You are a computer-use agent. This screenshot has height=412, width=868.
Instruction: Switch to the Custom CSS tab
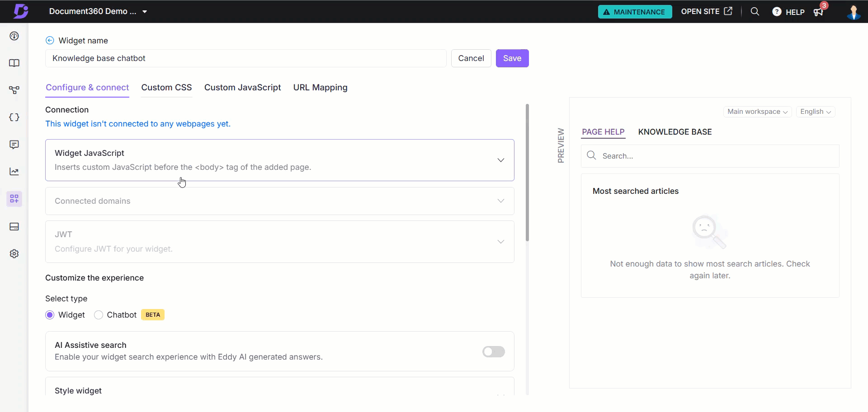[166, 88]
